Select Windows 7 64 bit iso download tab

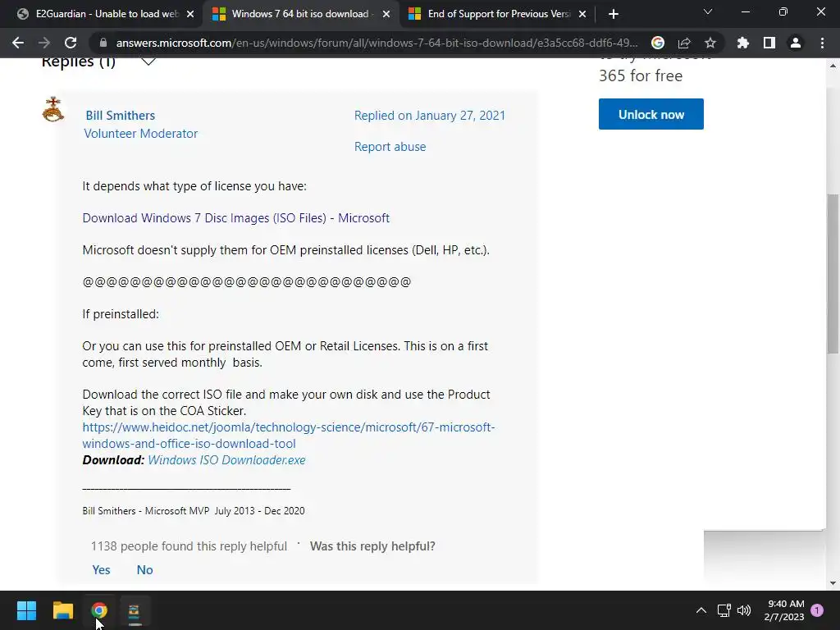(300, 14)
